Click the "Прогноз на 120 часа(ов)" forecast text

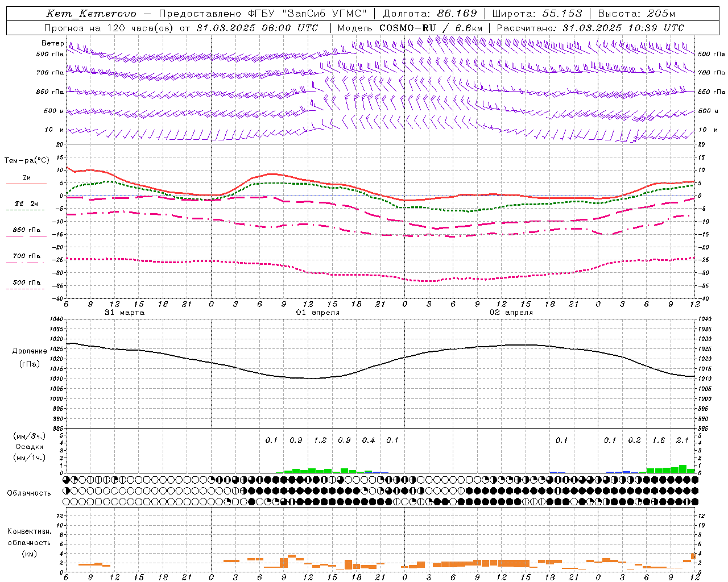[109, 28]
